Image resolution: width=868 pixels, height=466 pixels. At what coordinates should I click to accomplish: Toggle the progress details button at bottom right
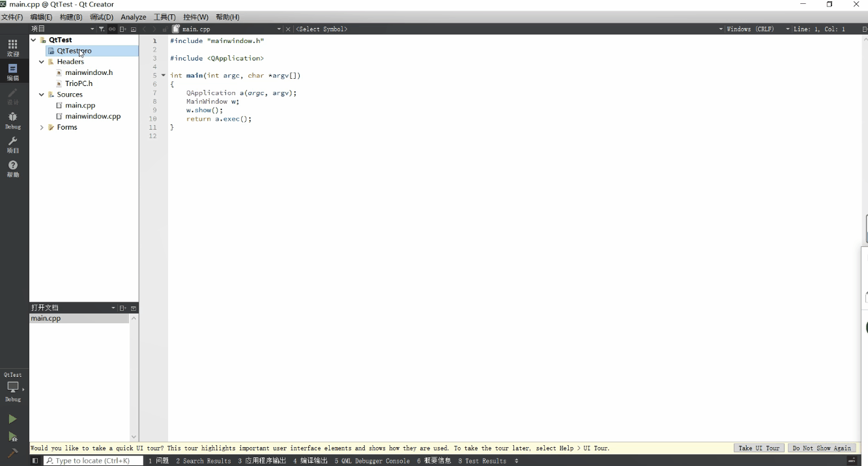852,461
